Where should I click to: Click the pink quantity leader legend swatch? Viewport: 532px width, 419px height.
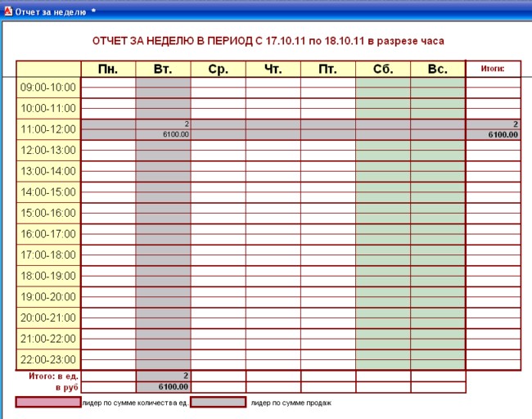coord(48,403)
